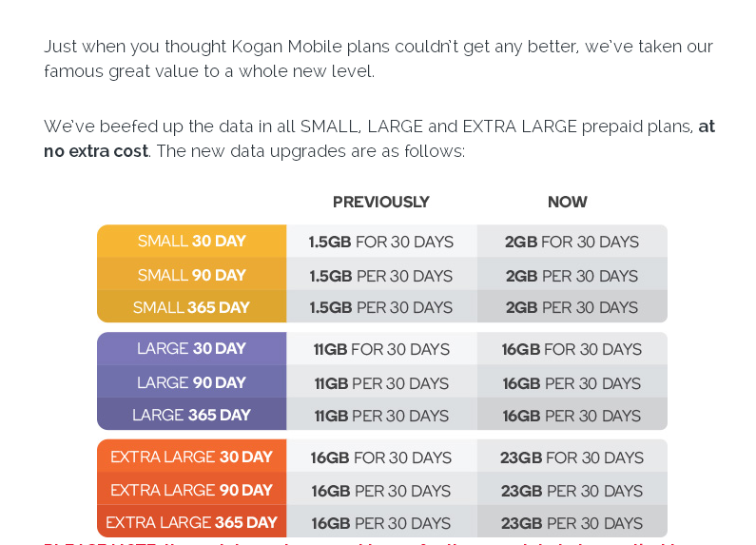Select the LARGE 365 DAY plan label
The height and width of the screenshot is (545, 756).
coord(192,415)
